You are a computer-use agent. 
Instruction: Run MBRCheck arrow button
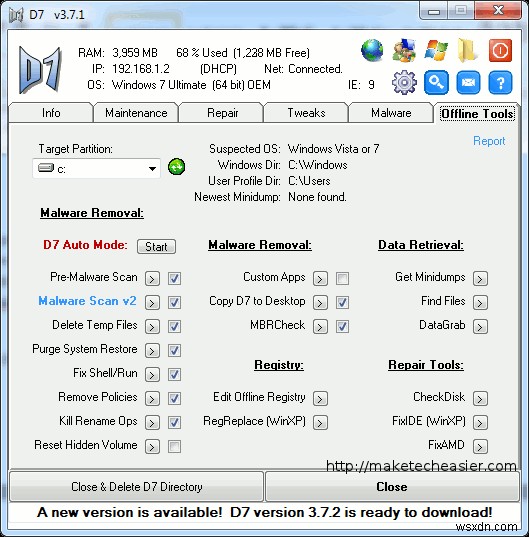coord(320,326)
